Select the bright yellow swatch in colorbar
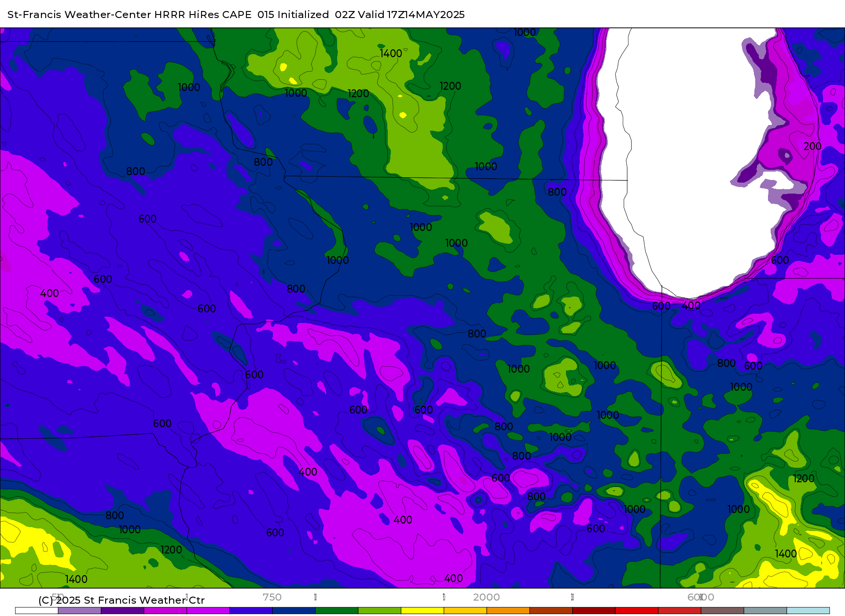The image size is (845, 616). (x=422, y=611)
